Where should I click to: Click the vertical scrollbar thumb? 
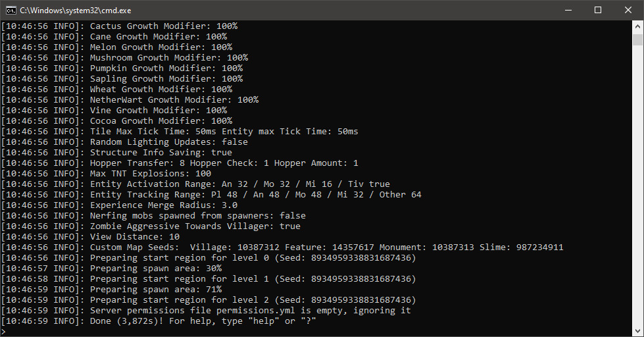coord(637,39)
